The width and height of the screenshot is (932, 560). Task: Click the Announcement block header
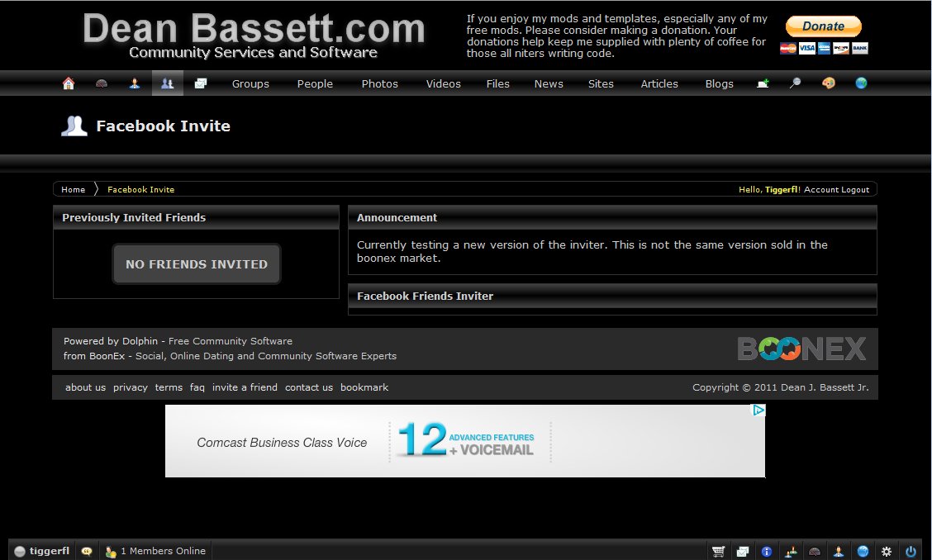pos(612,217)
